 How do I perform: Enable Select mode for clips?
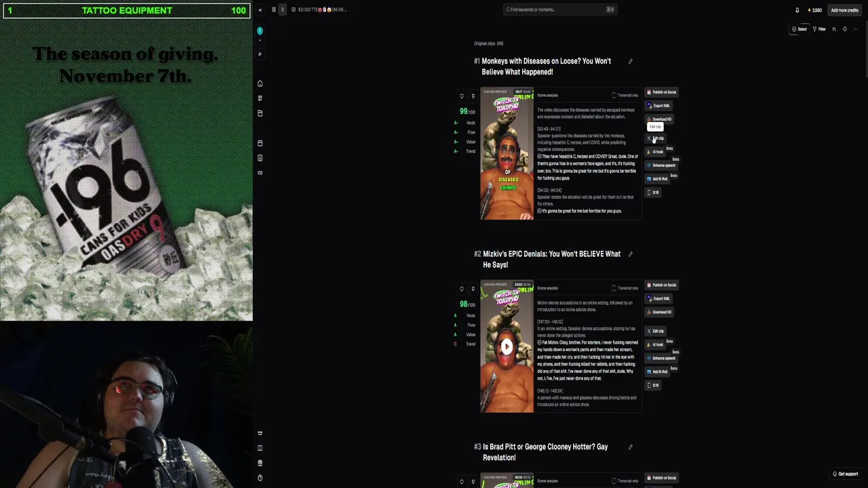(x=800, y=29)
